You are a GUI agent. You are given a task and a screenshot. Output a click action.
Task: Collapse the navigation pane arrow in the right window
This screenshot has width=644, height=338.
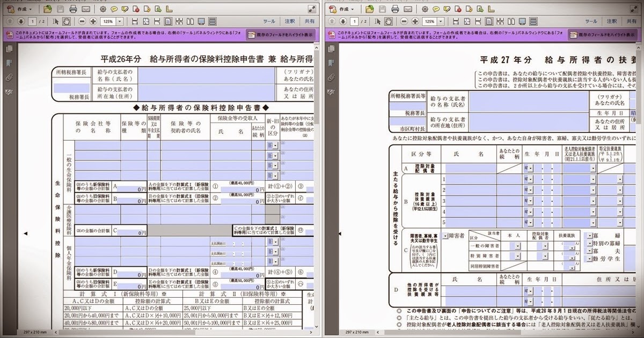tap(339, 233)
